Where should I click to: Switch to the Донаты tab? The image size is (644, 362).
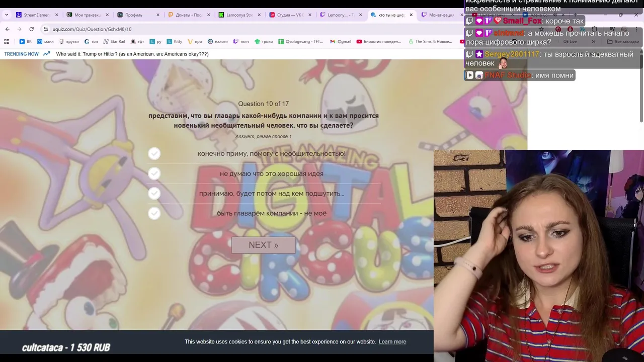pos(189,15)
